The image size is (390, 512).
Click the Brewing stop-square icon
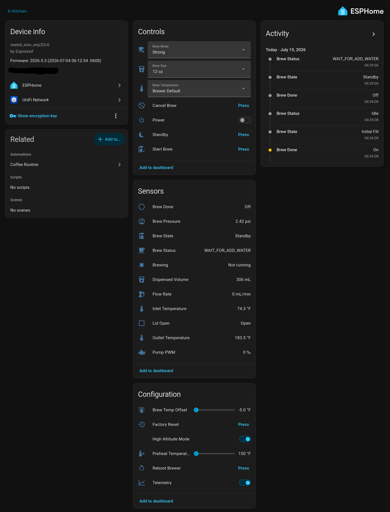[x=141, y=265]
